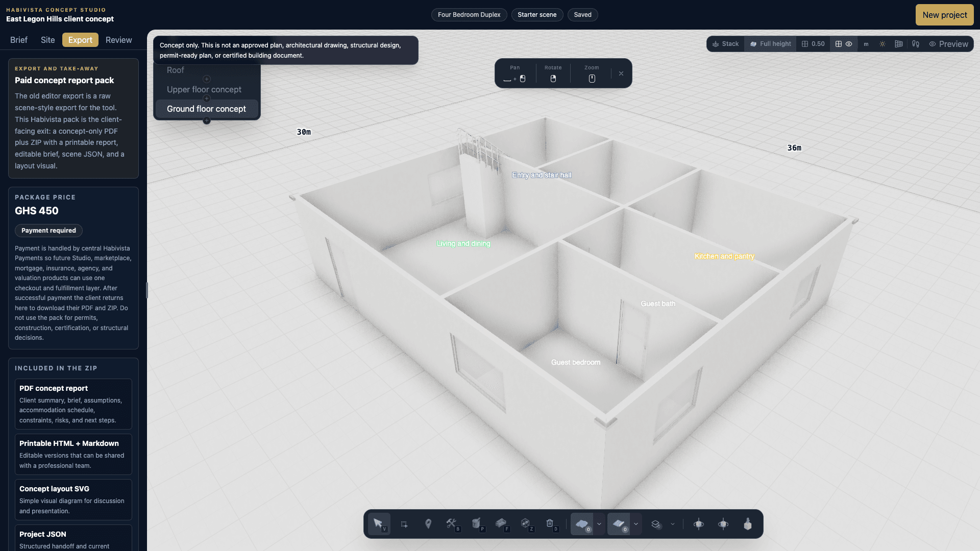
Task: Click the Rotate mouse hint icon
Action: coord(553,79)
